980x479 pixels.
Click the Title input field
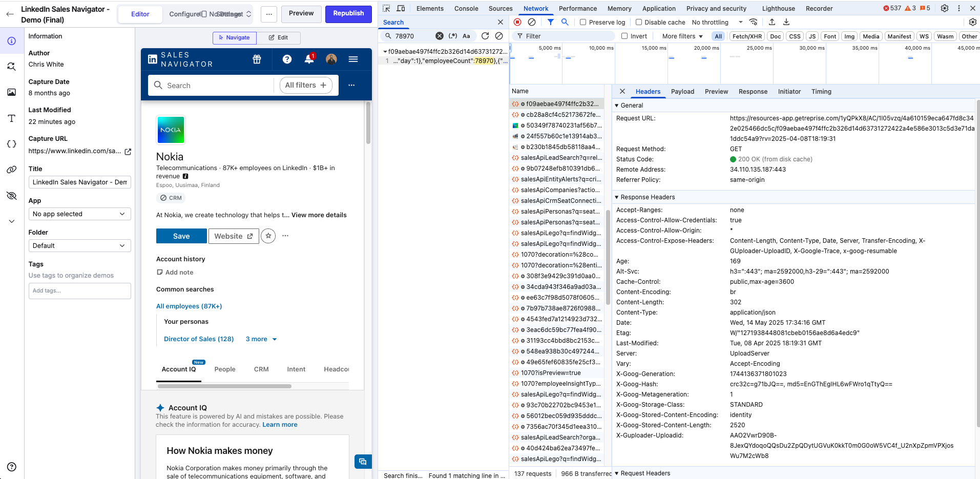[79, 182]
